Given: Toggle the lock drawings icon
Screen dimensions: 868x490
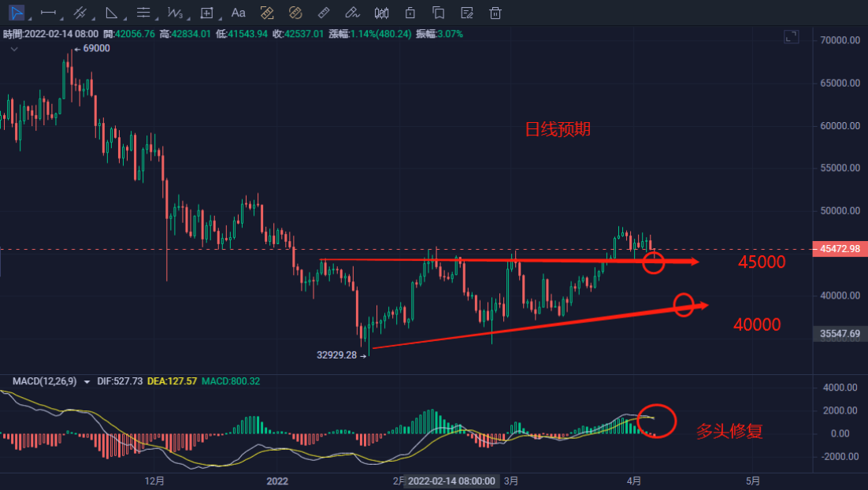Looking at the screenshot, I should [x=410, y=13].
